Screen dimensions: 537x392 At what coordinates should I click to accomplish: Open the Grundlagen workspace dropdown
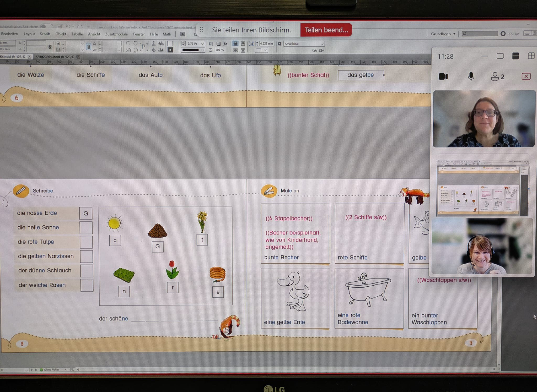(x=443, y=34)
